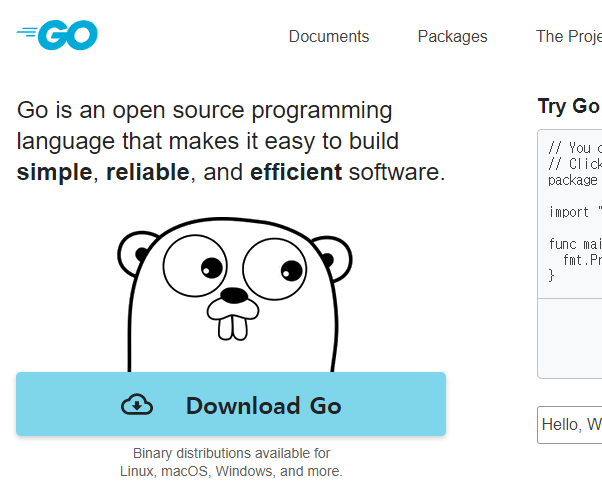Click the Download Go button

point(231,404)
